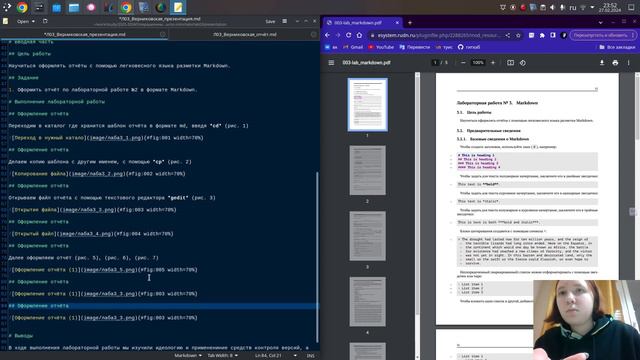The width and height of the screenshot is (640, 360).
Task: Reload the PDF page in Chrome
Action: coord(349,36)
